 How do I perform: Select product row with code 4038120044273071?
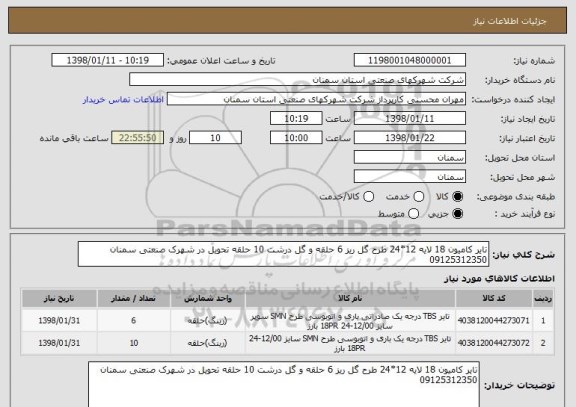pos(287,321)
